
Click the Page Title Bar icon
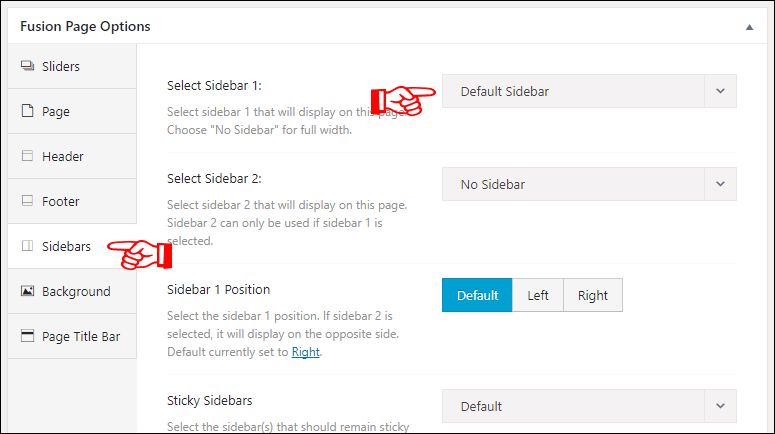[x=28, y=336]
